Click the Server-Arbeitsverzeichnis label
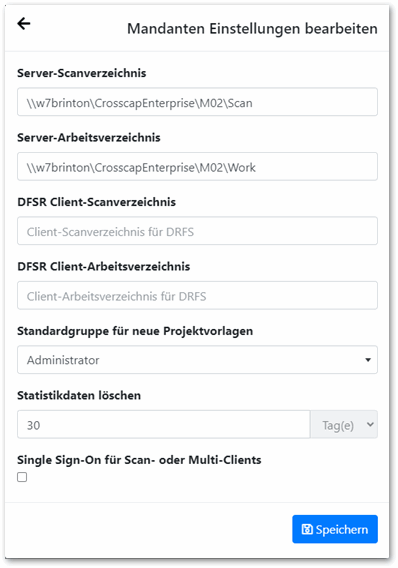 (89, 138)
